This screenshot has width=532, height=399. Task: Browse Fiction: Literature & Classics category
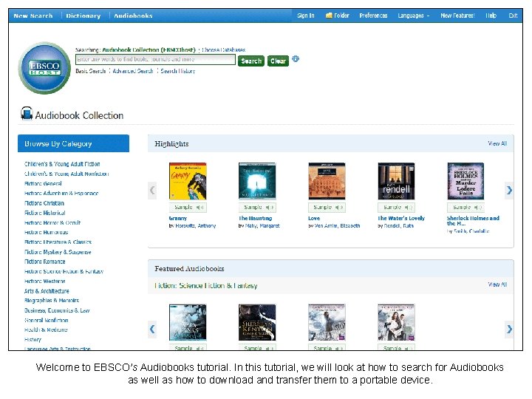click(58, 242)
